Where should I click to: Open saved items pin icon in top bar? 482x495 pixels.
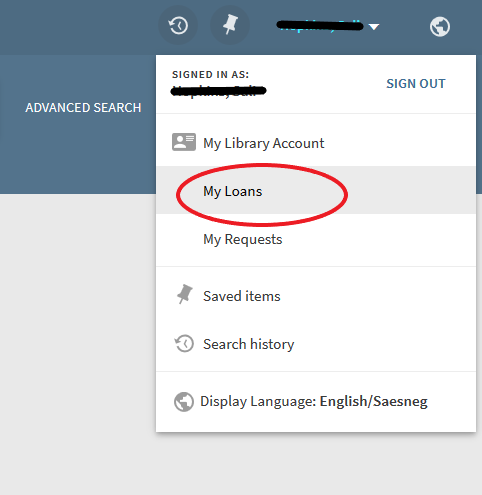230,25
